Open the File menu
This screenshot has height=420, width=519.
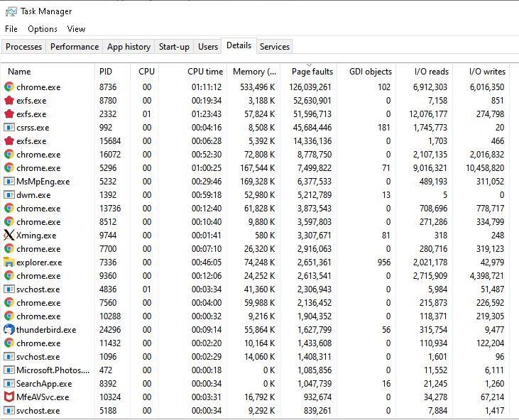pos(11,29)
